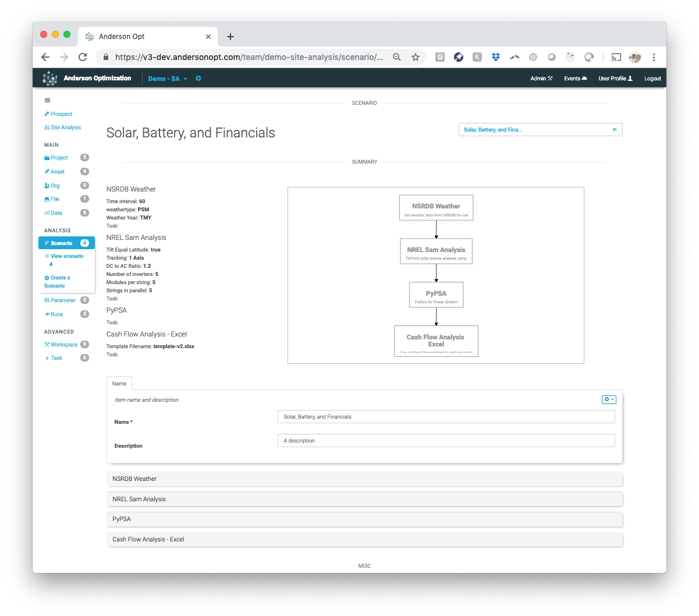This screenshot has height=616, width=699.
Task: Reload the page with the refresh icon
Action: pos(83,57)
